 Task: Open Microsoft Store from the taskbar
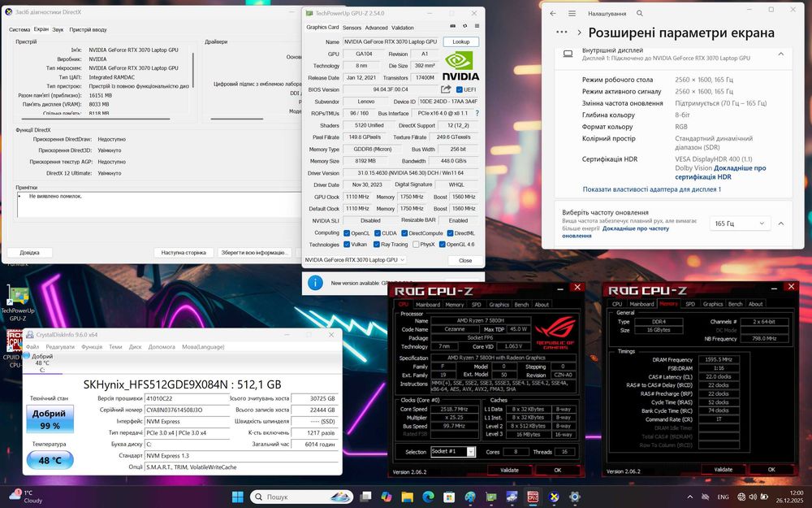coord(449,497)
